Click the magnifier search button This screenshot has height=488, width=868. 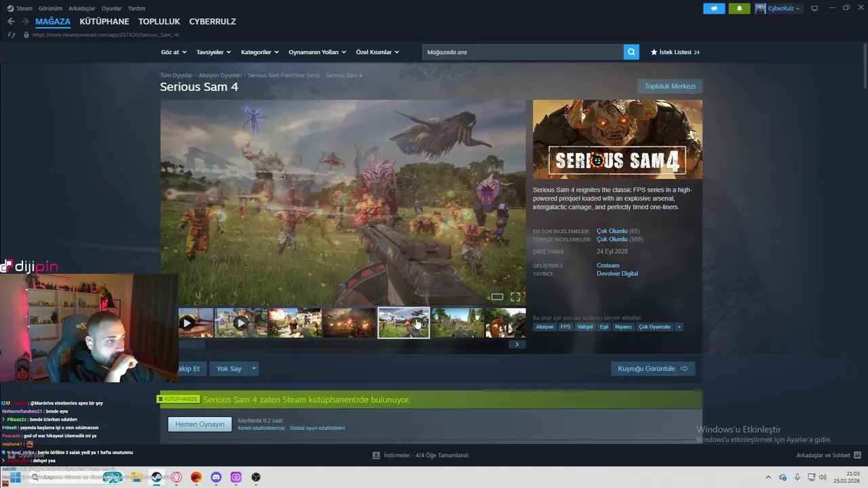(x=631, y=52)
